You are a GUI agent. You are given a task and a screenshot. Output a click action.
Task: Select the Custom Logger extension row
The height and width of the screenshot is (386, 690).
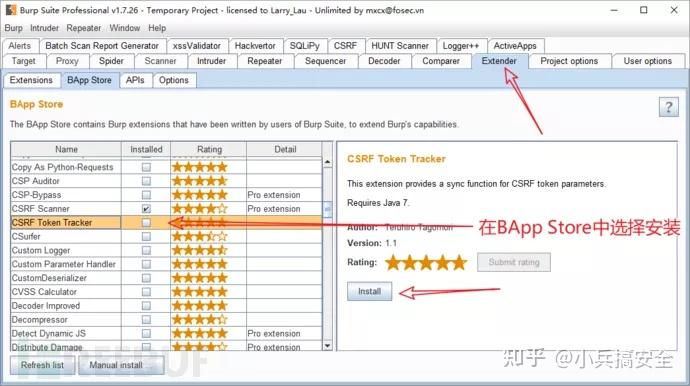click(x=166, y=250)
